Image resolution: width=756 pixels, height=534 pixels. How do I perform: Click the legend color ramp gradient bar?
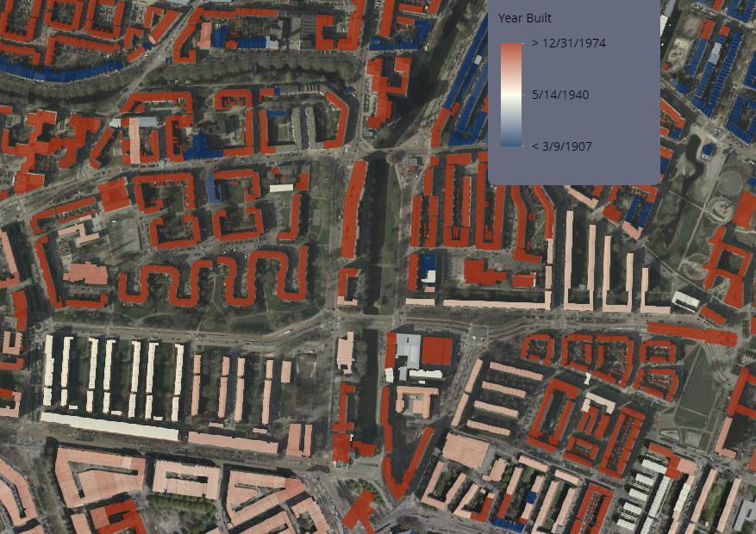pyautogui.click(x=511, y=95)
